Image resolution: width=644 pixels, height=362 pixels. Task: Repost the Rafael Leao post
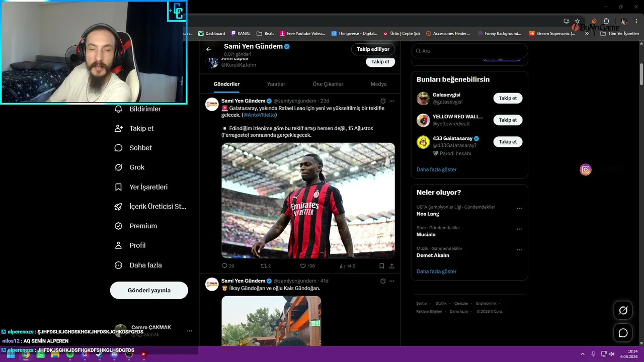tap(266, 266)
